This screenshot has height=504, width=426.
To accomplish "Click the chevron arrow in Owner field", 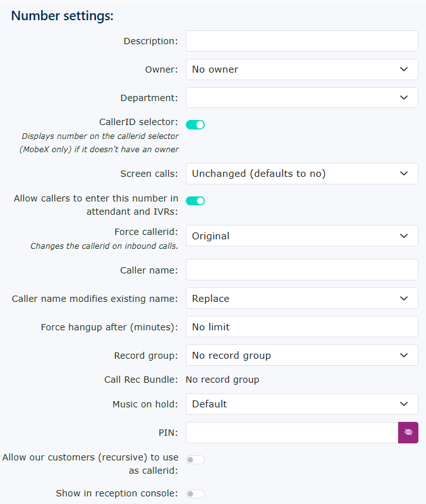I will pos(404,69).
